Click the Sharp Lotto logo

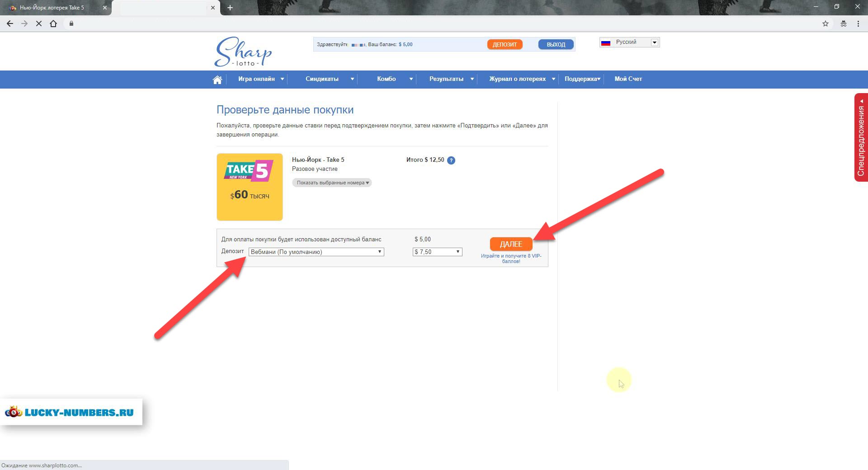click(243, 52)
